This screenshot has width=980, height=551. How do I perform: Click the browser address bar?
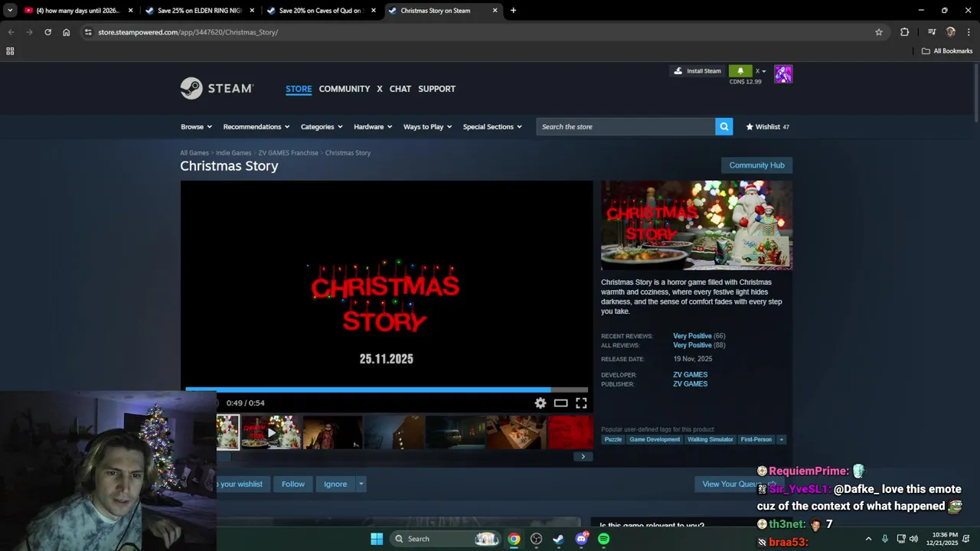(482, 32)
